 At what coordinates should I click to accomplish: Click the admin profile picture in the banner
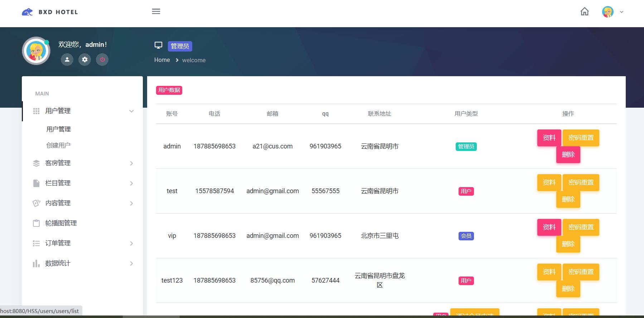[x=36, y=51]
